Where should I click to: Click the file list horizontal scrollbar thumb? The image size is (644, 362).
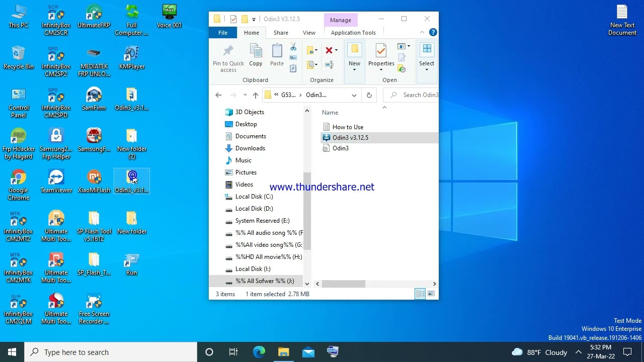coord(344,284)
